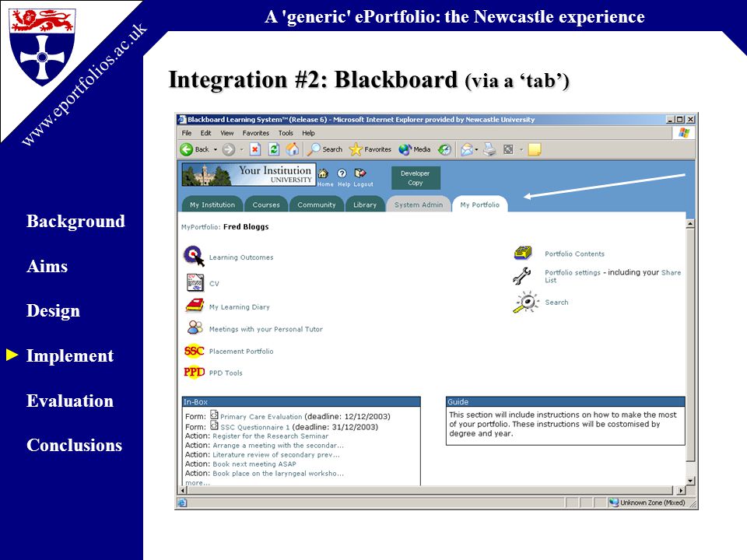Click the IE Forward arrow icon
The image size is (747, 560).
[x=229, y=149]
